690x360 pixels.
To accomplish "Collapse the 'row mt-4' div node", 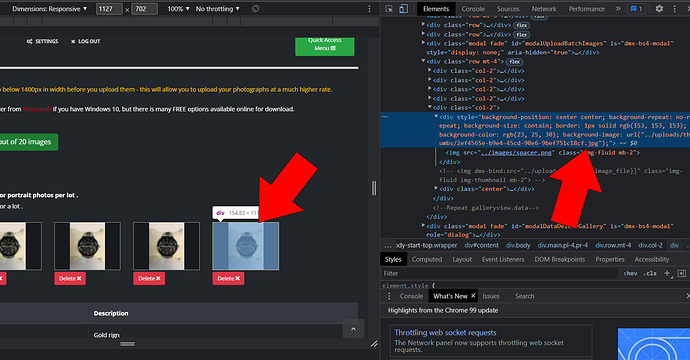I will [423, 62].
